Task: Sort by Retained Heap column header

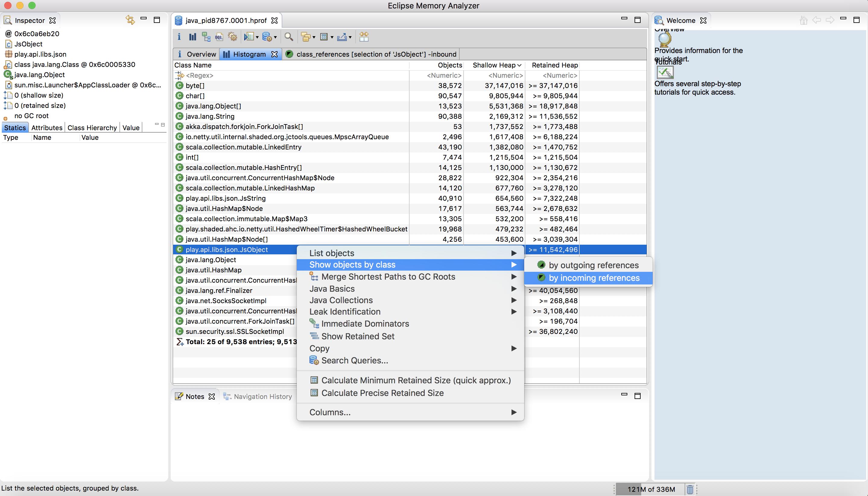Action: [x=552, y=65]
